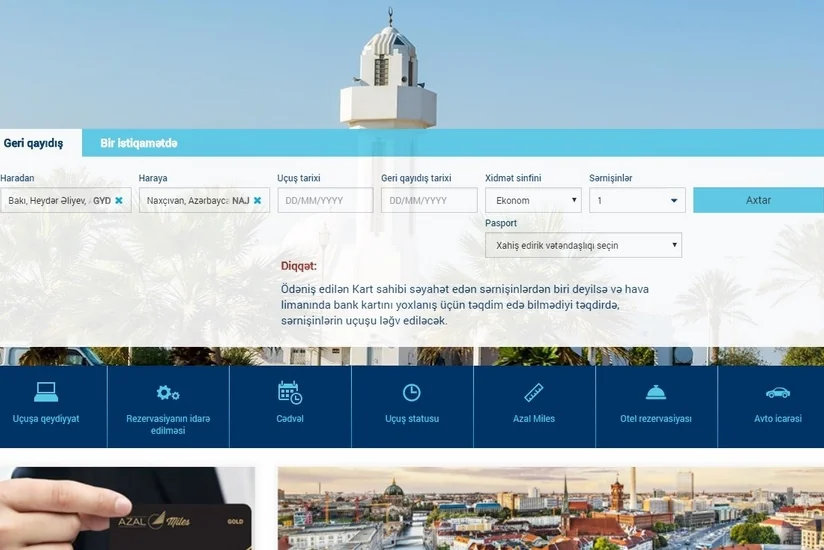
Task: Click the gears icon for reservation management
Action: [x=168, y=392]
